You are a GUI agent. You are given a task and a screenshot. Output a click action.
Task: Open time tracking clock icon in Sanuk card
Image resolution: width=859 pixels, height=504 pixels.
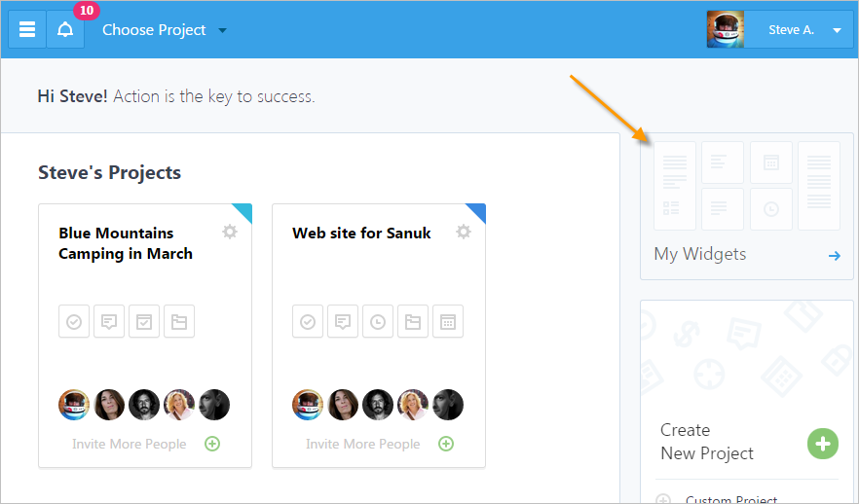pyautogui.click(x=378, y=321)
